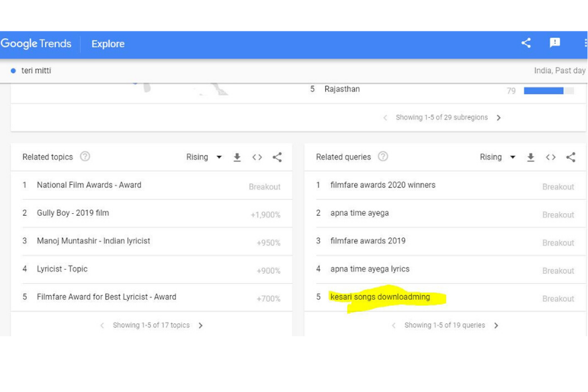The image size is (588, 392).
Task: Open embed code for Related queries
Action: (x=550, y=157)
